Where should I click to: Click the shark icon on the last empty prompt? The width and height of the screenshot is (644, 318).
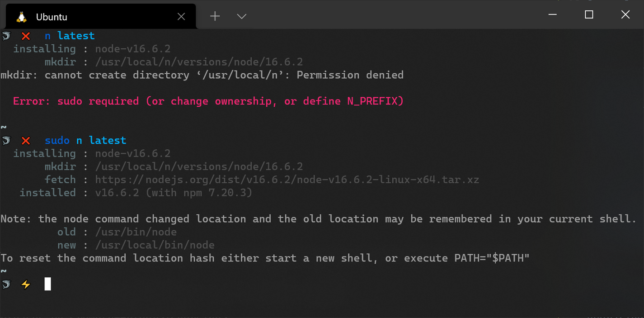(6, 284)
